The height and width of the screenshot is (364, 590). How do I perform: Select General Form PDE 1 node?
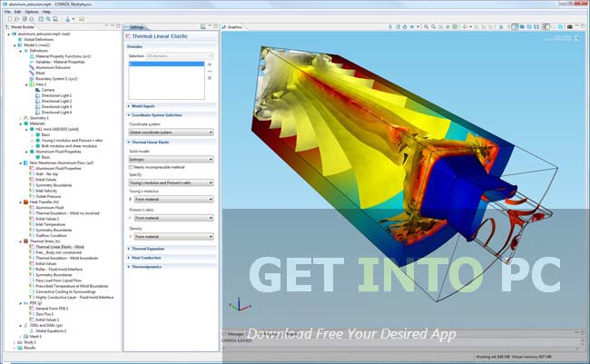pos(52,309)
